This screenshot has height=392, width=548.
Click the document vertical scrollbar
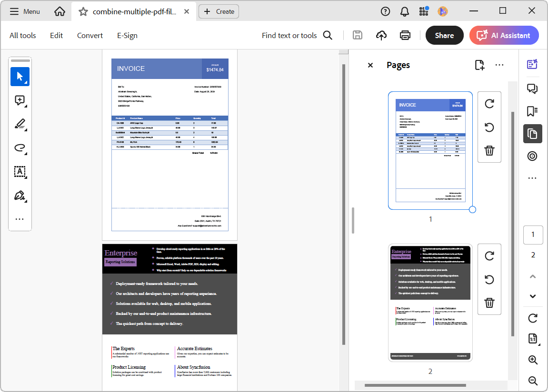pyautogui.click(x=344, y=205)
